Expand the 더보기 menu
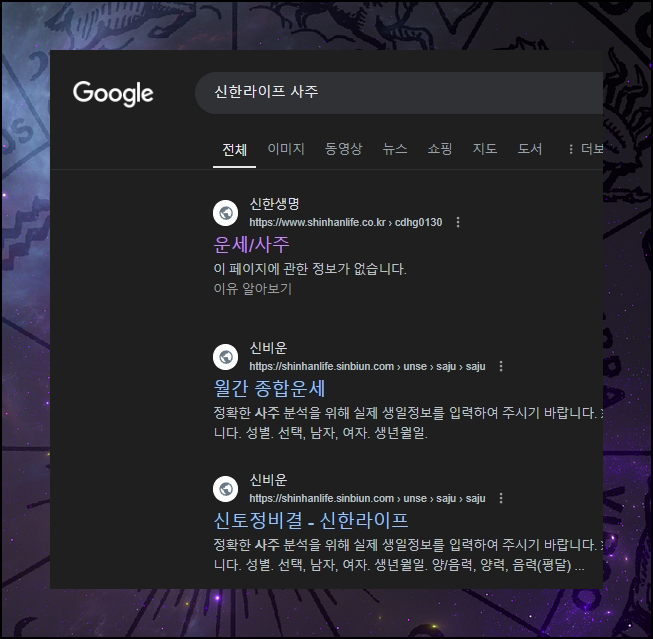The image size is (653, 639). 586,149
